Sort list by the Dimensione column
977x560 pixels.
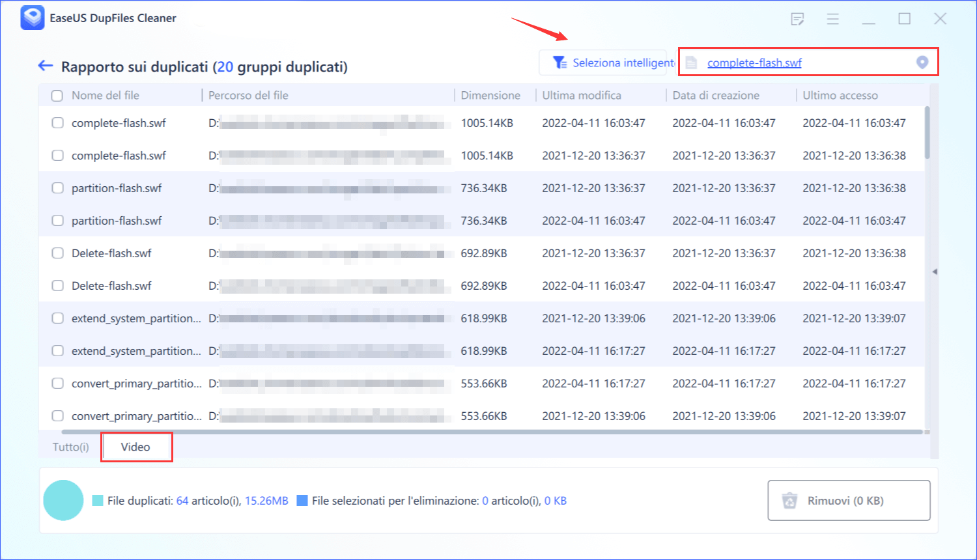click(491, 95)
